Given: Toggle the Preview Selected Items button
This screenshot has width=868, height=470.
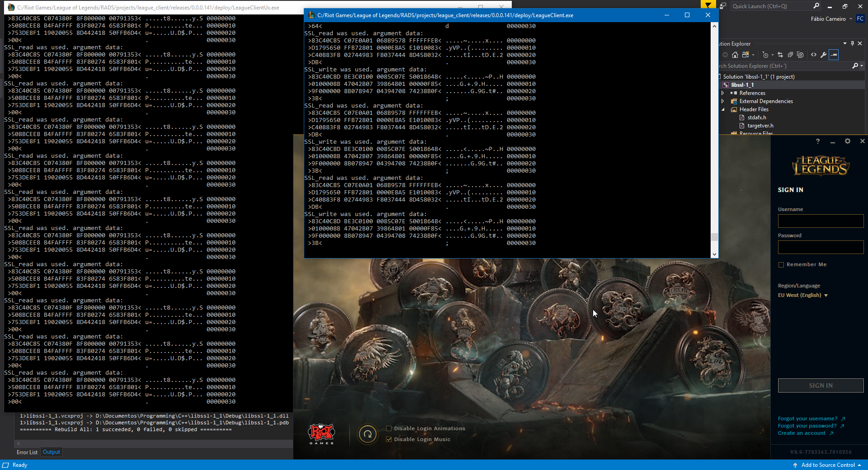Looking at the screenshot, I should (x=834, y=55).
